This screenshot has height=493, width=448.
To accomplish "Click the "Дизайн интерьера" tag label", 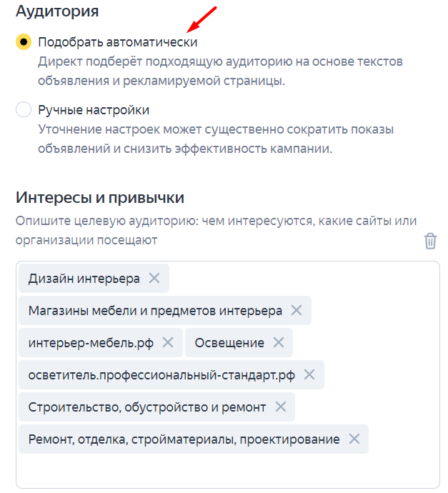I will click(84, 279).
